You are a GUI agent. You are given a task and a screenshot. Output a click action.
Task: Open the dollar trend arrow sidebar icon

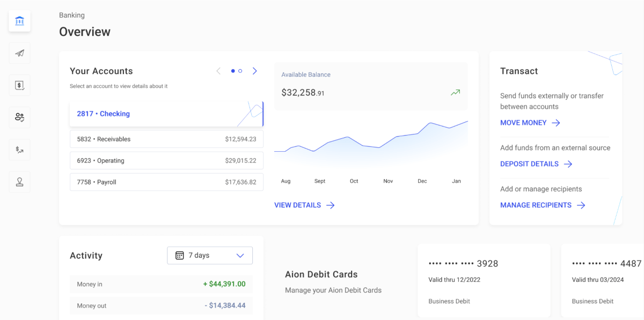coord(19,150)
